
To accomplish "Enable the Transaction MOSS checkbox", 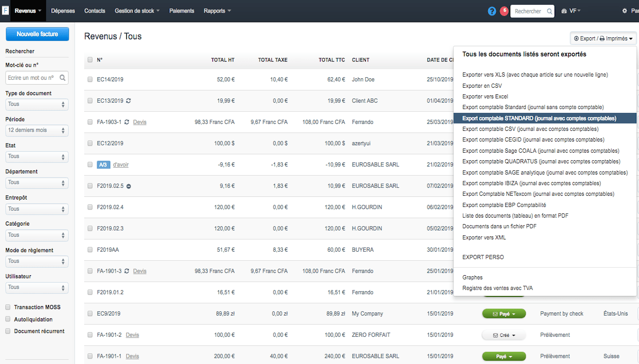I will click(x=8, y=307).
